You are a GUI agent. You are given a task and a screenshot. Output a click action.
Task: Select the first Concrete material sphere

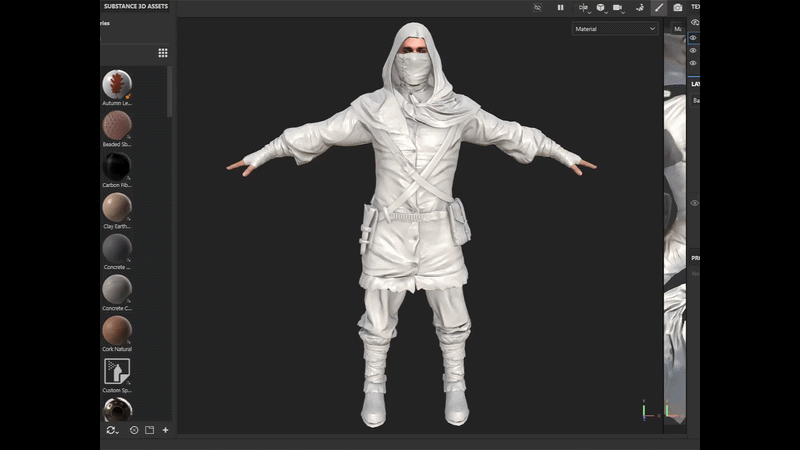pyautogui.click(x=117, y=248)
